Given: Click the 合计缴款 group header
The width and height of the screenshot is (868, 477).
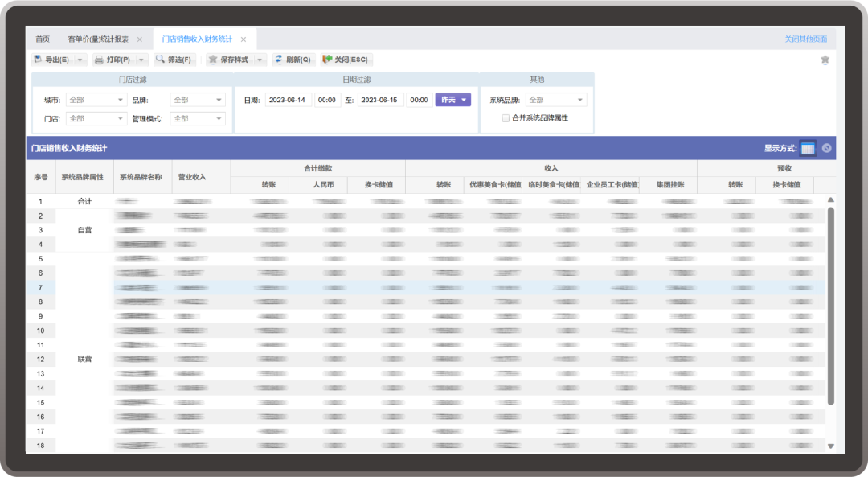Looking at the screenshot, I should (x=317, y=168).
